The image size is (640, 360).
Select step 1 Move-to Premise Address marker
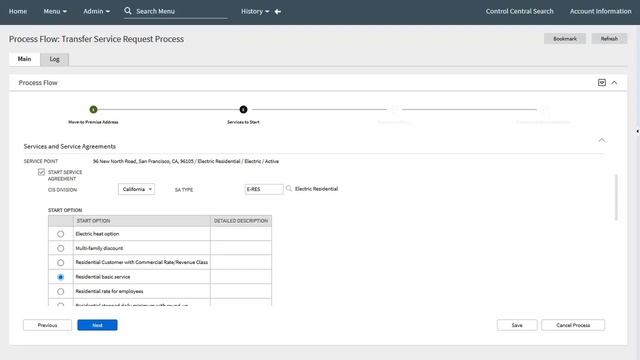93,109
